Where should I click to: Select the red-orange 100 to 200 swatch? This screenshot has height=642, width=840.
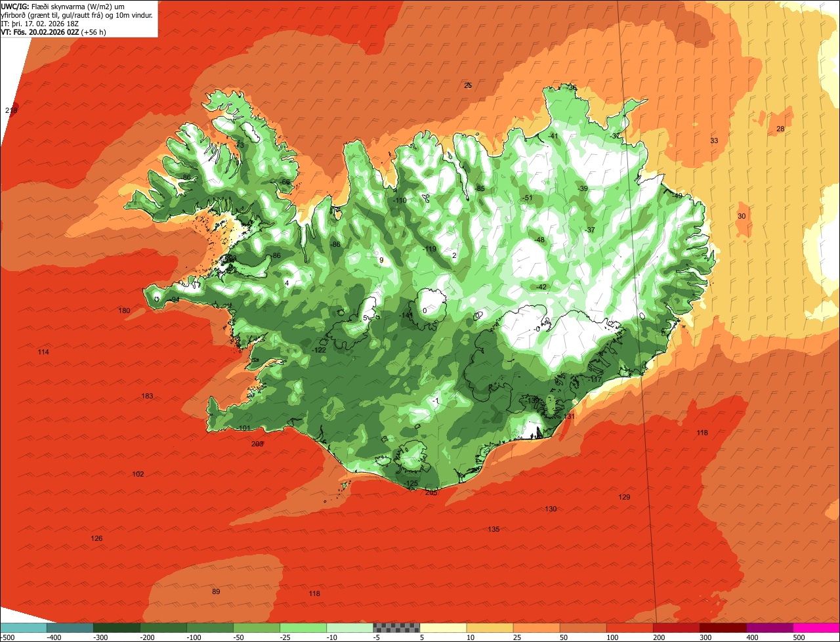click(629, 628)
